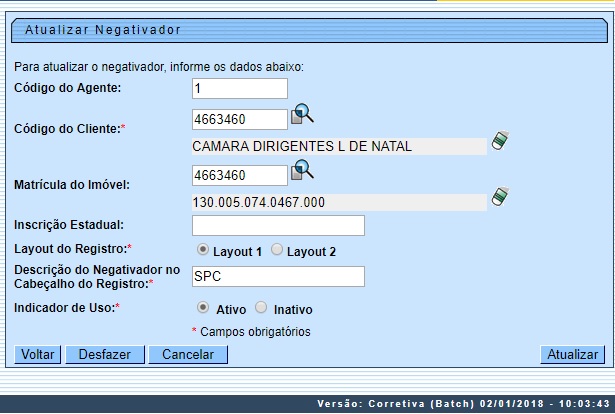This screenshot has height=414, width=615.
Task: Click the Voltar button
Action: [38, 354]
